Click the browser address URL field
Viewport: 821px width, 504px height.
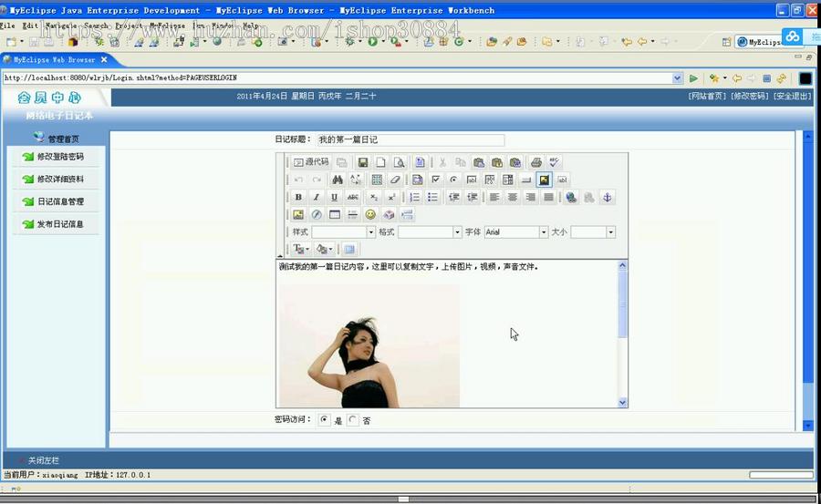338,78
